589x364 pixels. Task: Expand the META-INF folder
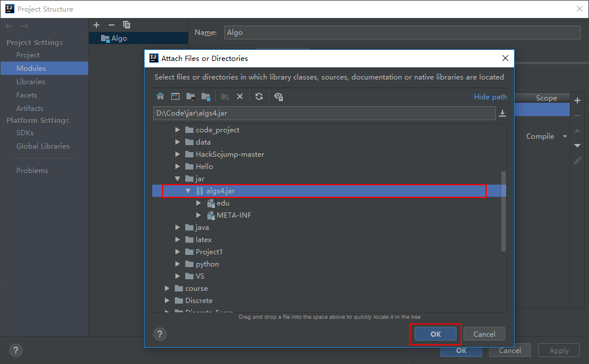pyautogui.click(x=199, y=215)
